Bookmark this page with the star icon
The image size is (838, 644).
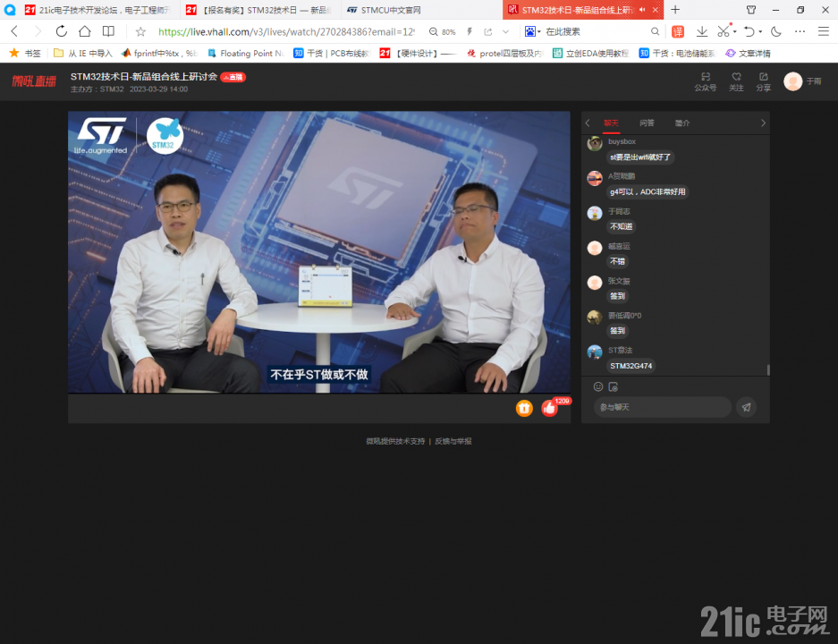point(140,32)
